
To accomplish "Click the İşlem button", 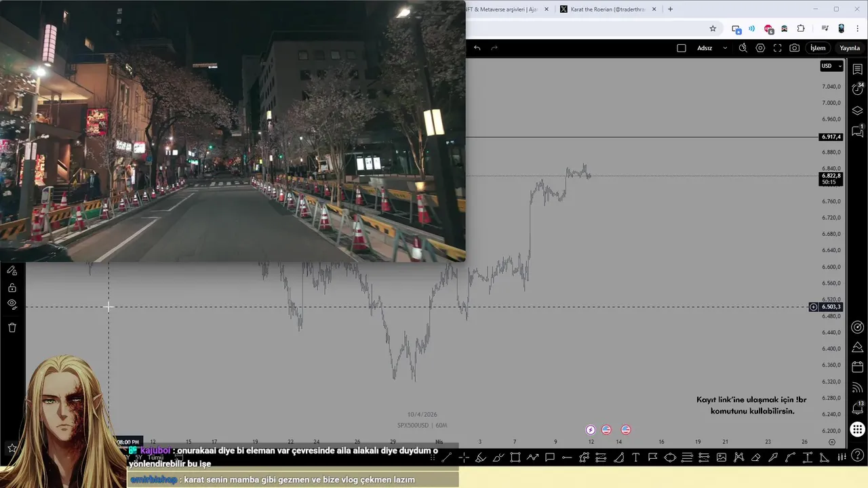I will click(x=818, y=48).
